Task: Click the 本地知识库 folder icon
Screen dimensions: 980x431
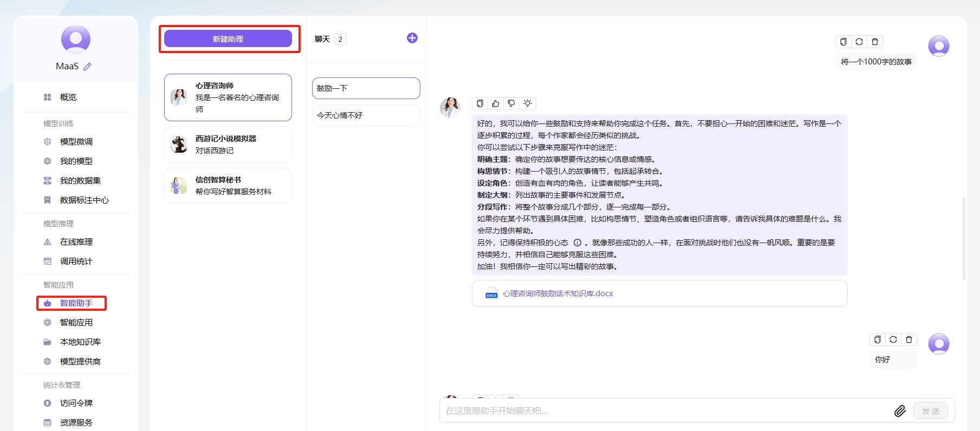Action: pos(47,342)
